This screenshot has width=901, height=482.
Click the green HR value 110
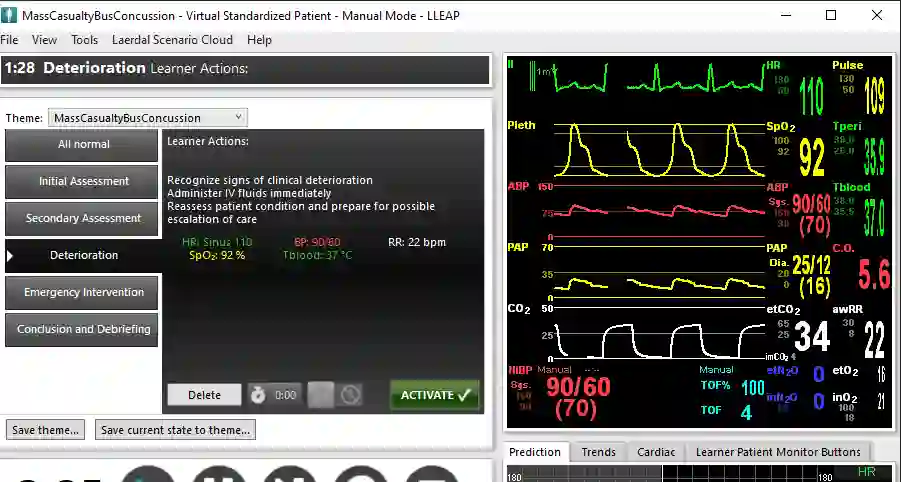811,96
